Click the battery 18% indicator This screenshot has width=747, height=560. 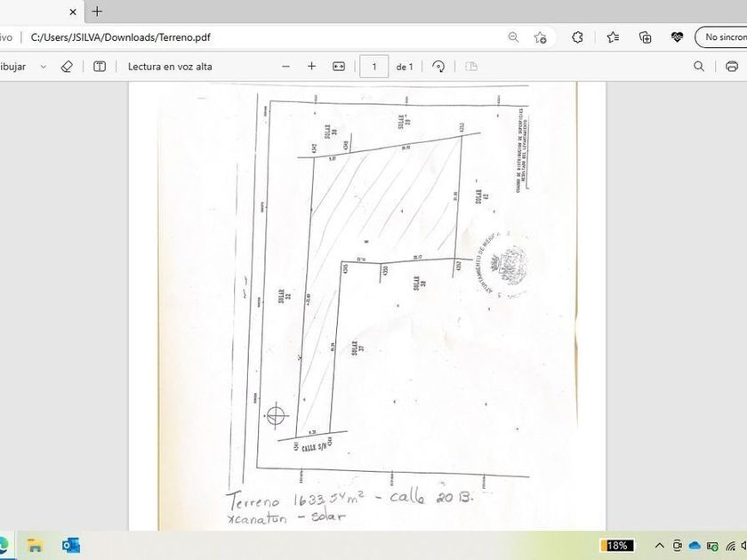(617, 545)
